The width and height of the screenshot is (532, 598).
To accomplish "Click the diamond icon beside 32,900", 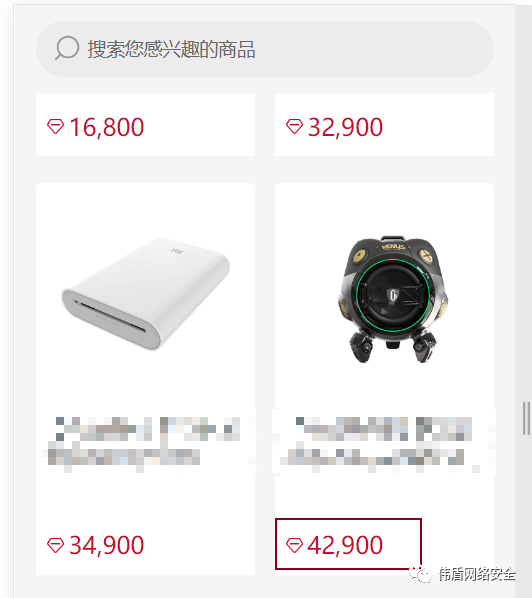I will tap(294, 126).
